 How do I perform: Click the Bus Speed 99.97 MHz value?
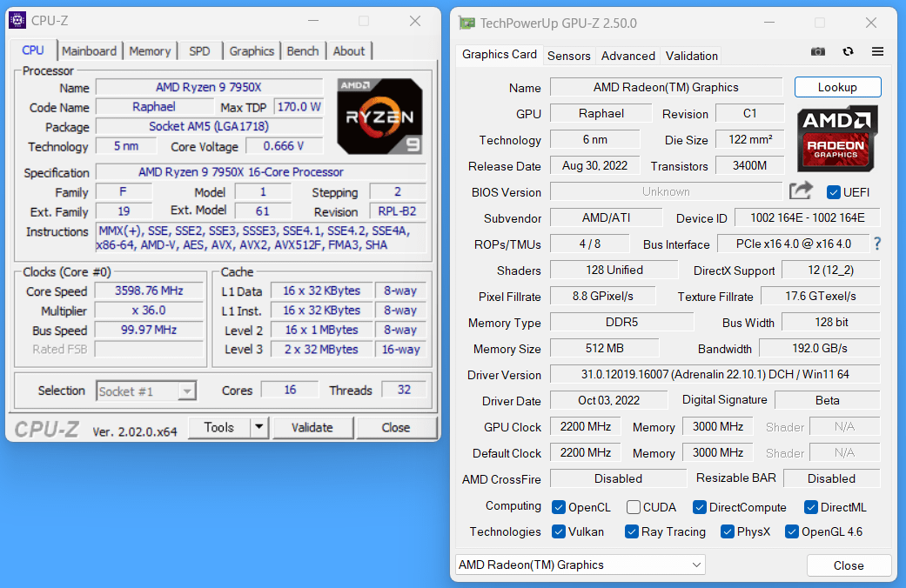(x=149, y=330)
